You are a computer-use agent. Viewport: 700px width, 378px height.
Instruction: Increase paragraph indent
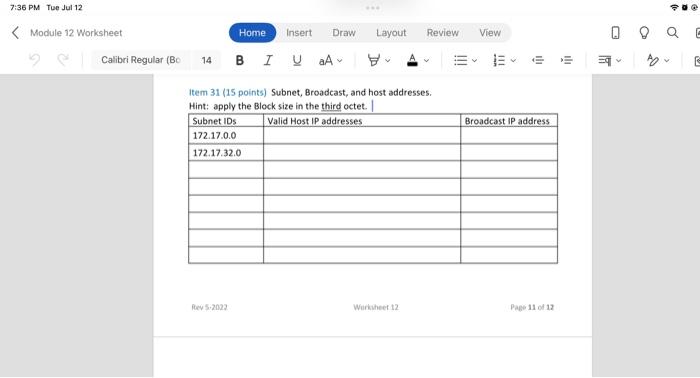click(x=567, y=60)
